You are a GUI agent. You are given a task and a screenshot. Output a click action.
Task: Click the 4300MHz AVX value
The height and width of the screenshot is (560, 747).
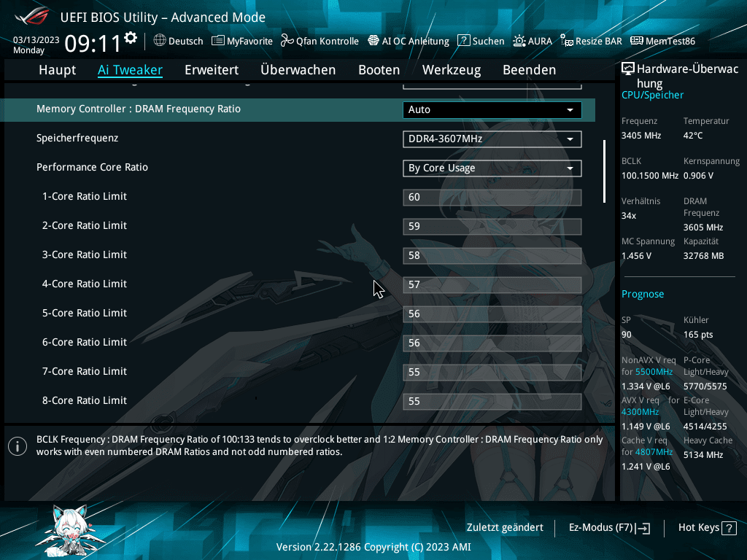coord(640,412)
